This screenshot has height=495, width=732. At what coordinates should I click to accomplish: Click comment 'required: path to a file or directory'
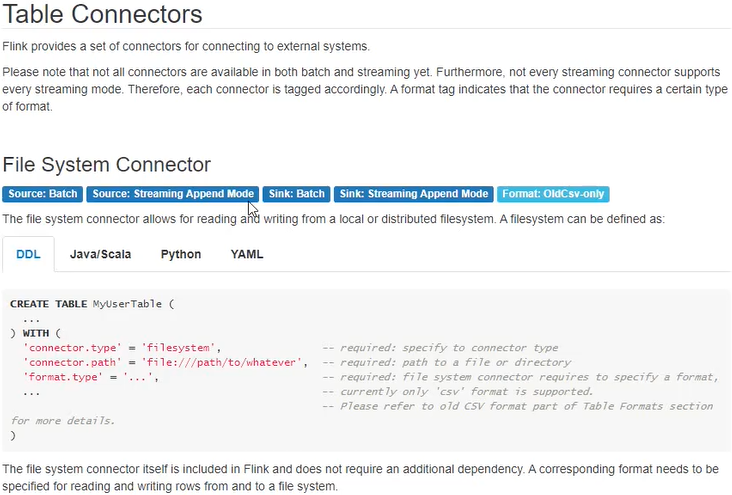tap(447, 362)
